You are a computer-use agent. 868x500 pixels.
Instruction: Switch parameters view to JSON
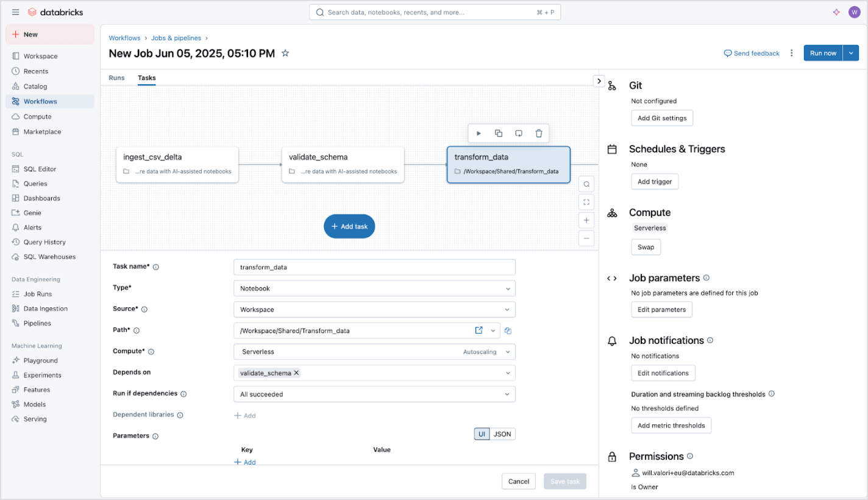(x=502, y=434)
